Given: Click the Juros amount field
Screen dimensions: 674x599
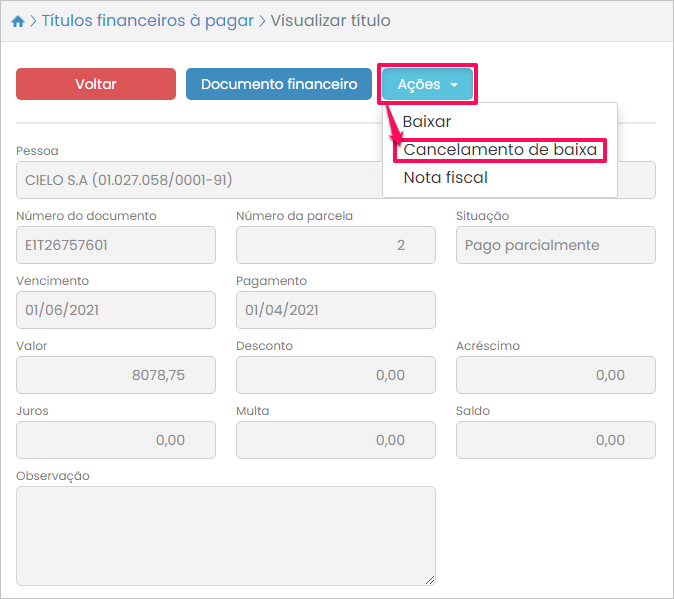Looking at the screenshot, I should tap(116, 440).
